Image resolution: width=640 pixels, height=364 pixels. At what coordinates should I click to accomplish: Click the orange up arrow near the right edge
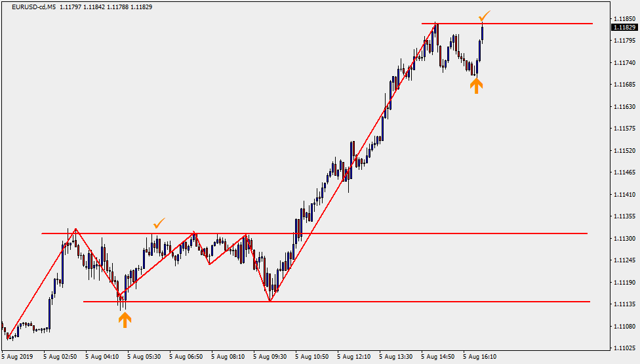(476, 85)
